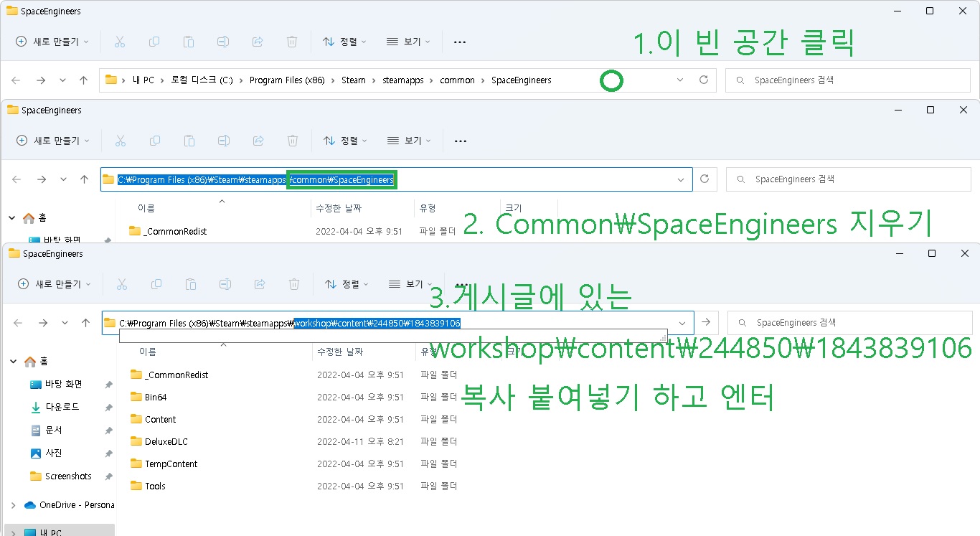Click Rename icon in top Explorer window
Viewport: 980px width, 536px height.
(x=223, y=42)
